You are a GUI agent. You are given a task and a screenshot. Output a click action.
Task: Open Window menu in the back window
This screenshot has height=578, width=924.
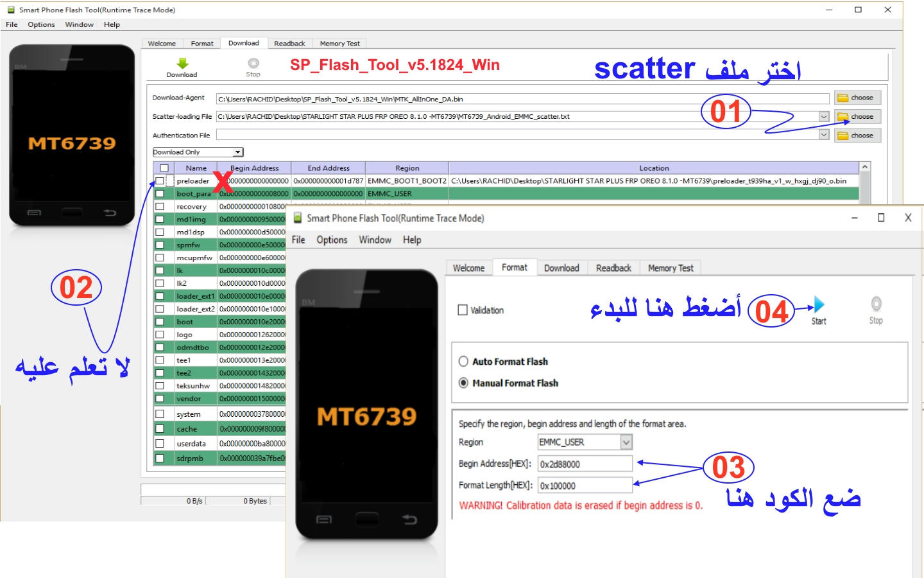click(x=80, y=24)
